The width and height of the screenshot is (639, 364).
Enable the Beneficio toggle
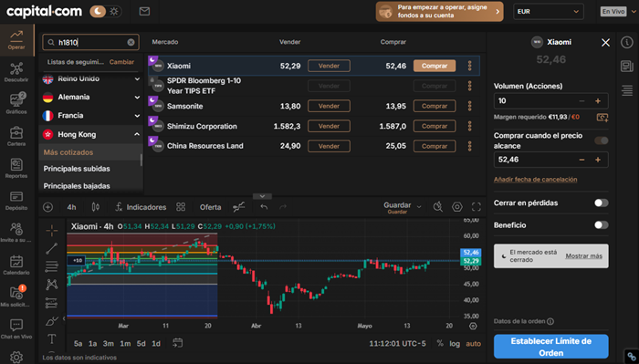point(601,224)
